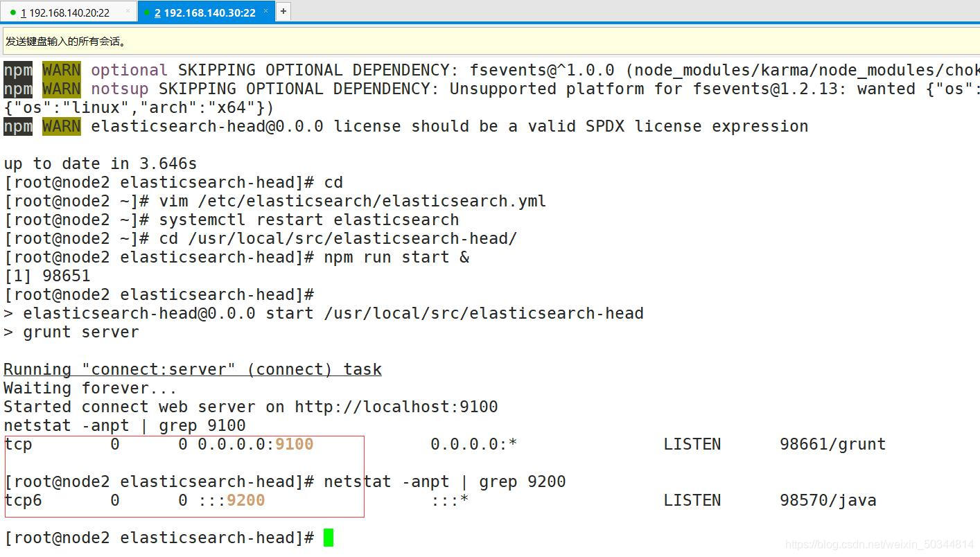Image resolution: width=980 pixels, height=557 pixels.
Task: Click the 'Waiting forever...' line
Action: [x=90, y=388]
